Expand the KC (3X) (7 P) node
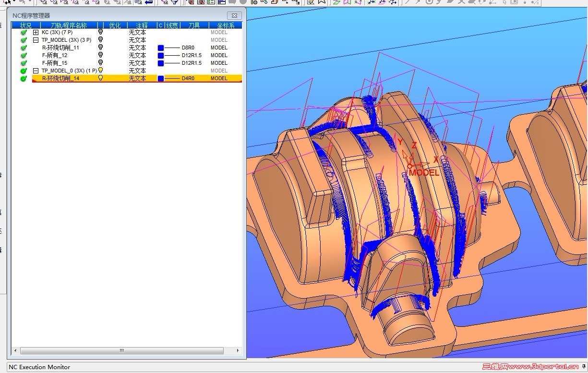This screenshot has width=588, height=373. click(x=36, y=33)
